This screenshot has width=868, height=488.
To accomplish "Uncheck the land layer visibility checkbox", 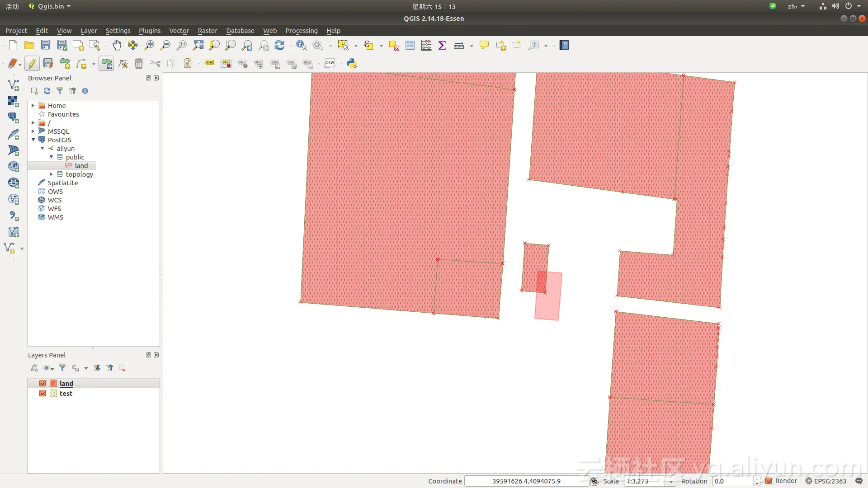I will point(43,383).
